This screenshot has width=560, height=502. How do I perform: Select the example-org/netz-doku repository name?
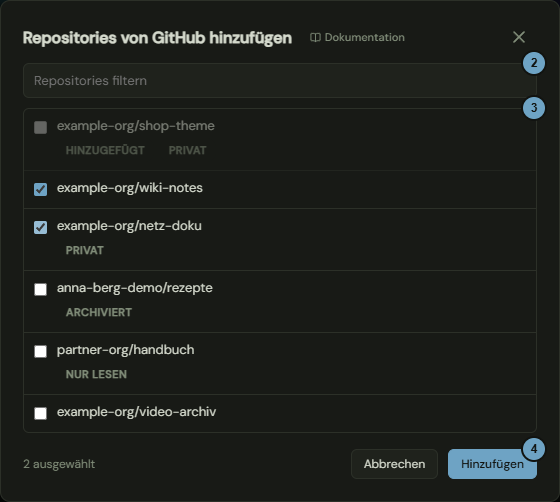(x=129, y=226)
